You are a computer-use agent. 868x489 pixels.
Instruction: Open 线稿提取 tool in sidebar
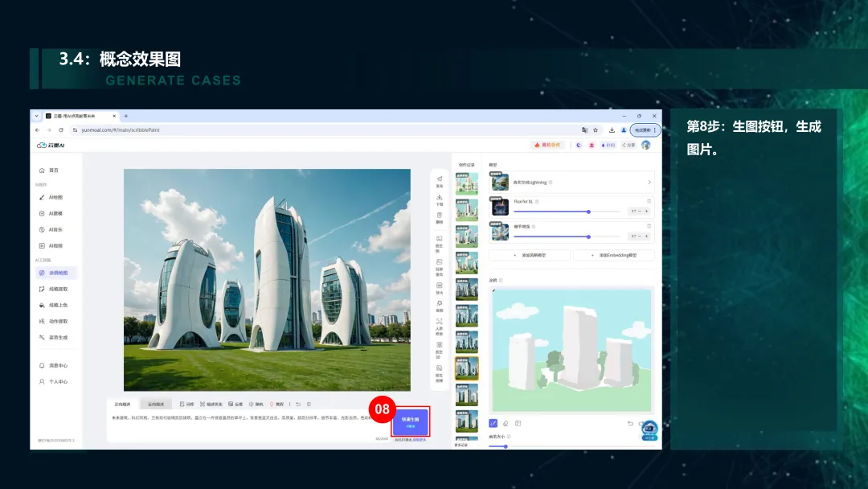(x=54, y=289)
